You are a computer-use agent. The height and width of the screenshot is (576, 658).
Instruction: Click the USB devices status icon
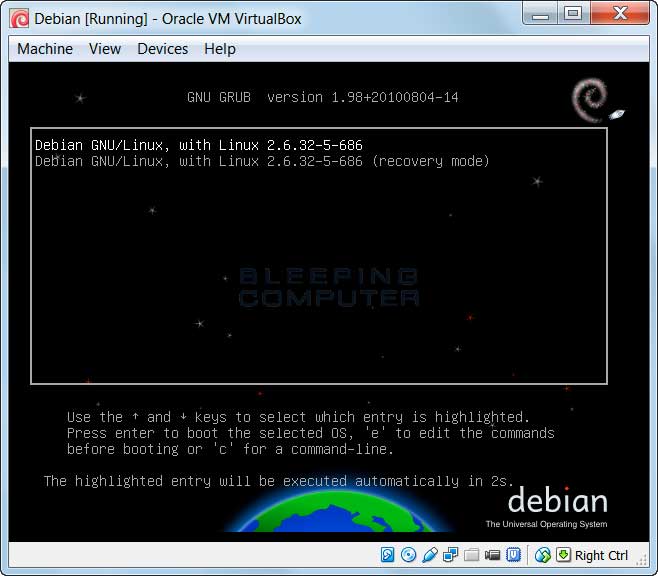coord(430,555)
